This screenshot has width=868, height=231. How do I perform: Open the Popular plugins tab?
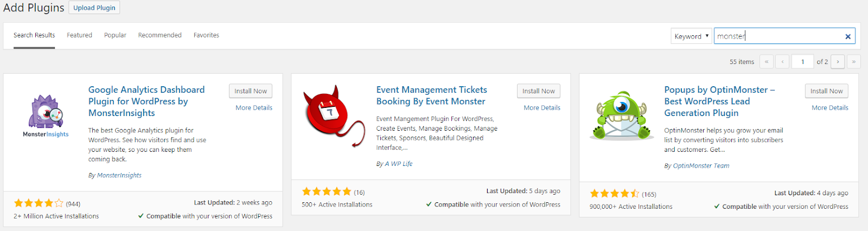[115, 35]
